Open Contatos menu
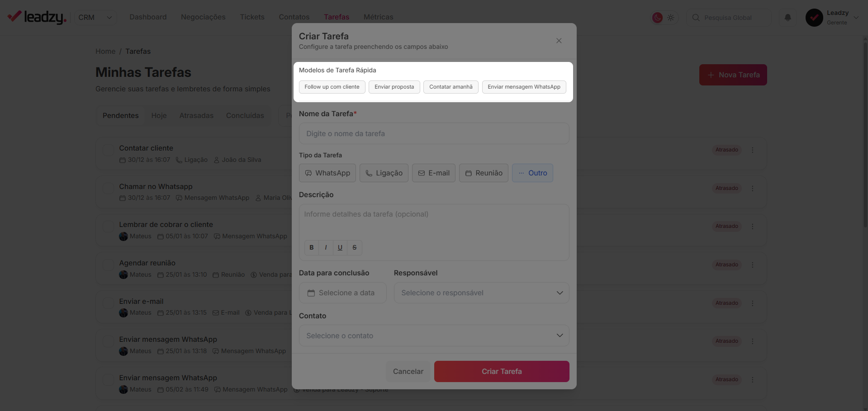 tap(294, 17)
